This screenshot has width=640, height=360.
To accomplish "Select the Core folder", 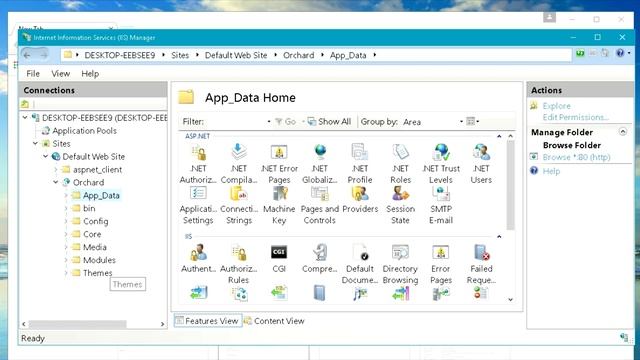I will click(92, 234).
